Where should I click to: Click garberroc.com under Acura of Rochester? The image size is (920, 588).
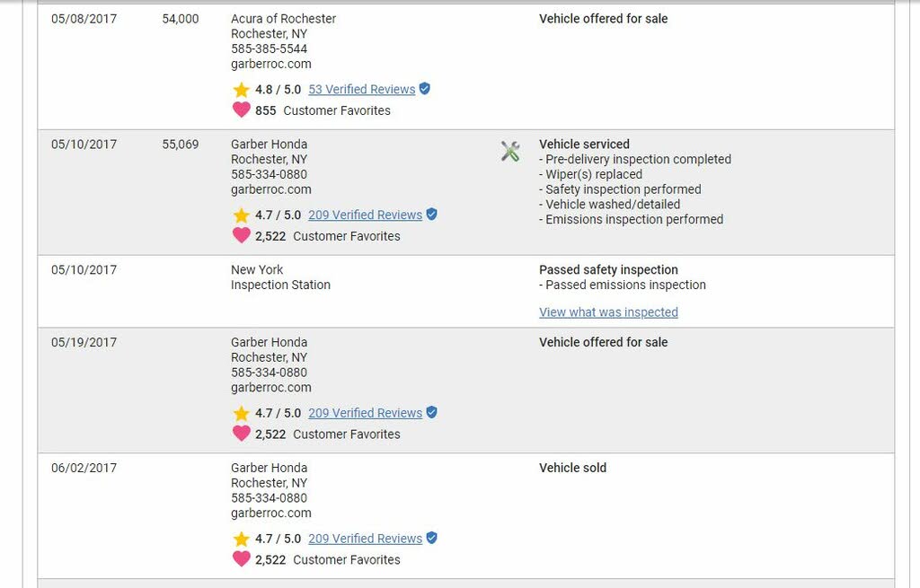pyautogui.click(x=271, y=64)
